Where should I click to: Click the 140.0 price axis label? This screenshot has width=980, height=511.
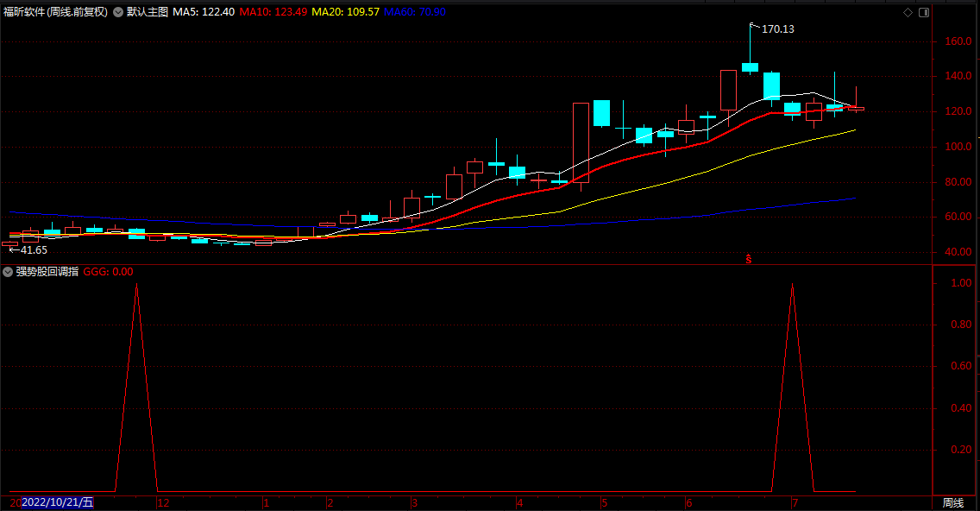coord(958,76)
